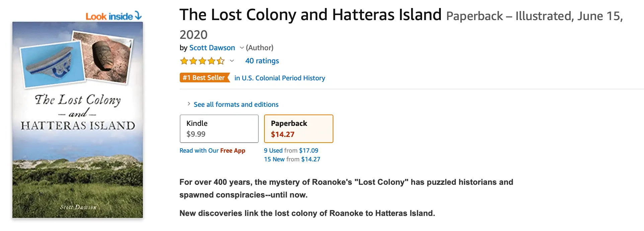Open Scott Dawson author page
The width and height of the screenshot is (644, 231).
click(x=212, y=48)
